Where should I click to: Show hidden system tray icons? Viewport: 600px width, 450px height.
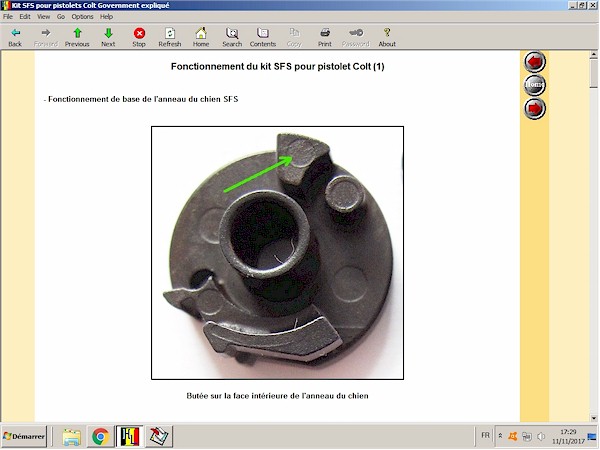[x=500, y=436]
